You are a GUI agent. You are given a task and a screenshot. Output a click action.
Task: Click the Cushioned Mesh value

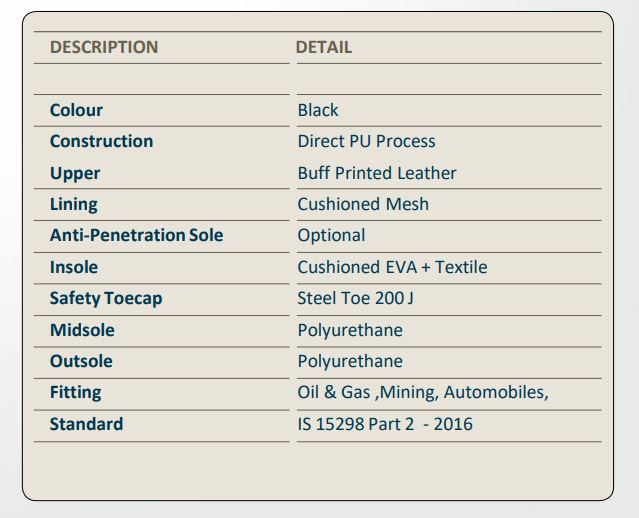[x=363, y=204]
